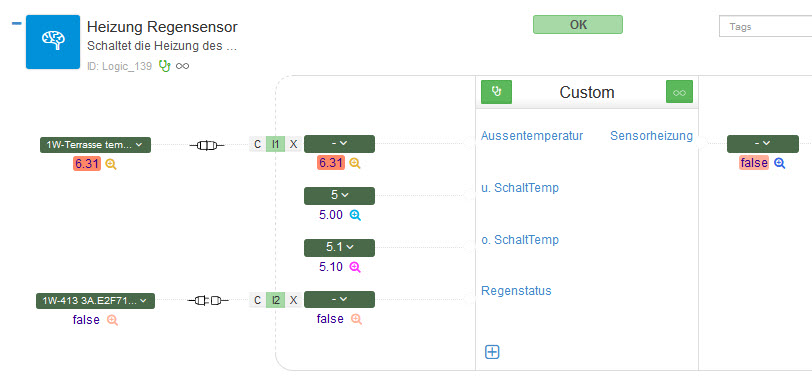Open the 1W-Terrasse temperature dropdown

click(x=95, y=145)
